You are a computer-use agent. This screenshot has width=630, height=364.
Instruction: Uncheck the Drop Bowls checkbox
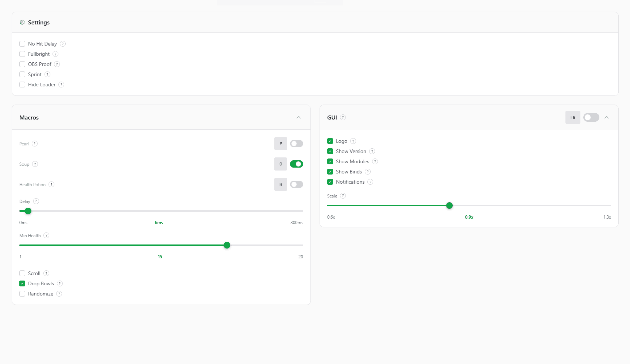22,283
